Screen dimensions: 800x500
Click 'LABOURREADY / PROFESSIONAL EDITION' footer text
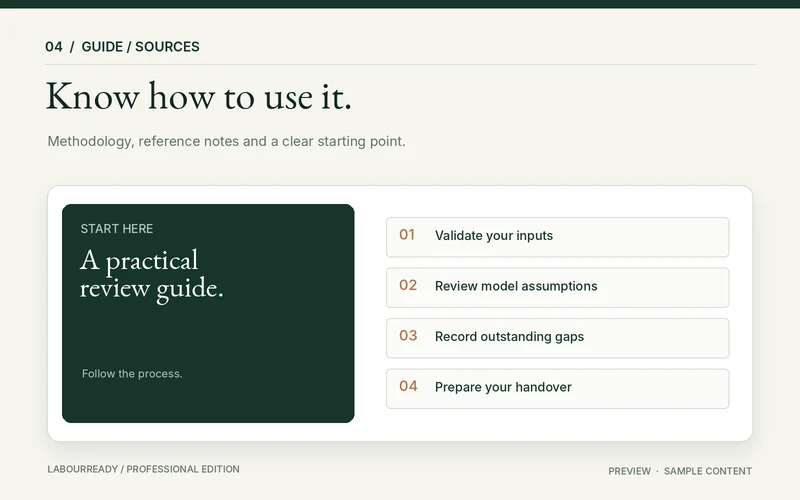tap(143, 469)
